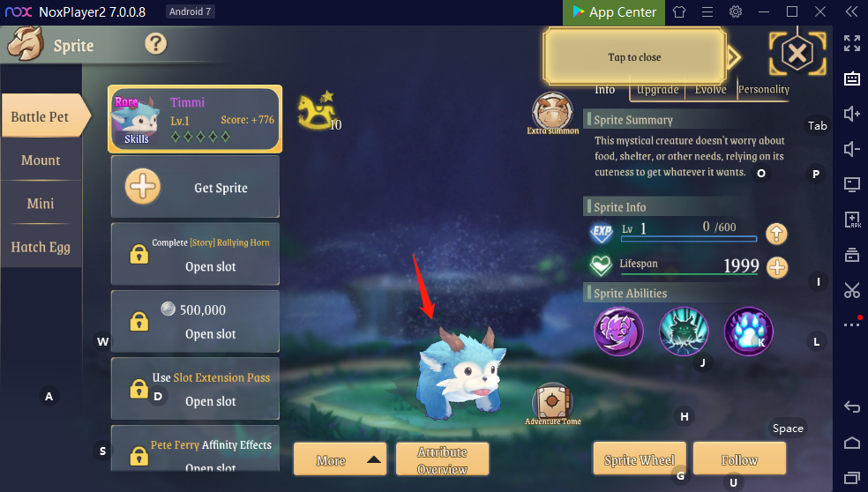Click the Nox scissors screenshot tool
Screen dimensions: 868x492
point(851,290)
